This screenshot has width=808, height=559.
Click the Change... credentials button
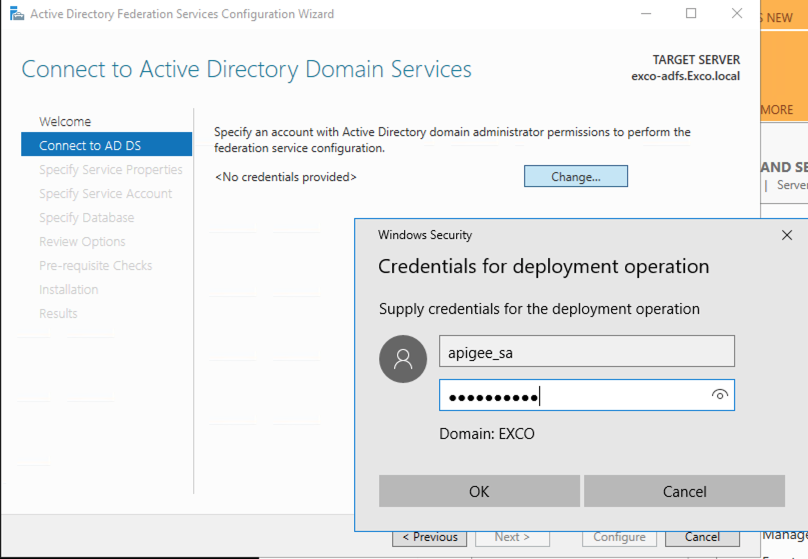(575, 177)
